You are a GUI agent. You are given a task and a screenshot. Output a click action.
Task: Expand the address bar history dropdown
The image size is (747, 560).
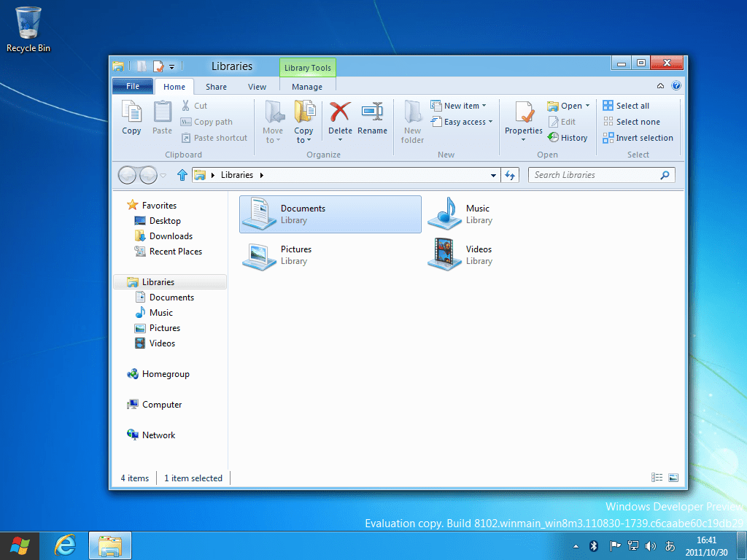tap(494, 175)
